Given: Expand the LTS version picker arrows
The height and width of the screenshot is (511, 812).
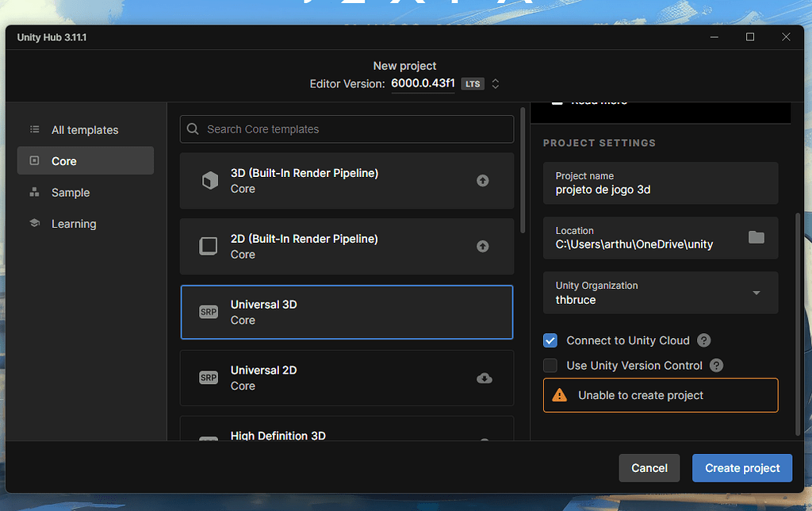Looking at the screenshot, I should coord(495,83).
